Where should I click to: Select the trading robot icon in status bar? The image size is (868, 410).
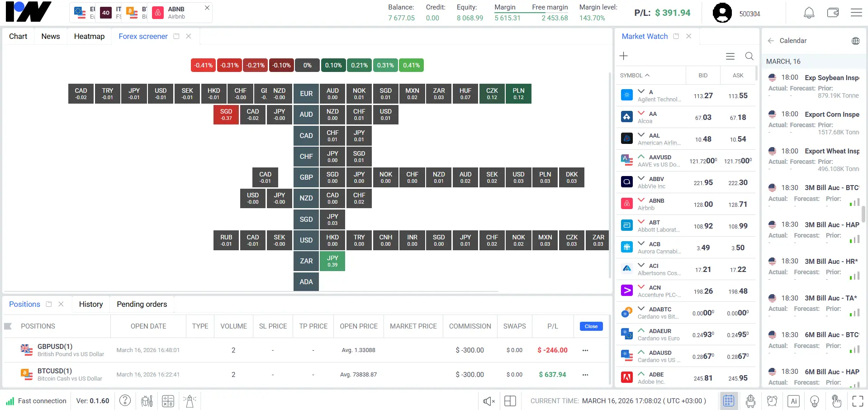tap(750, 401)
